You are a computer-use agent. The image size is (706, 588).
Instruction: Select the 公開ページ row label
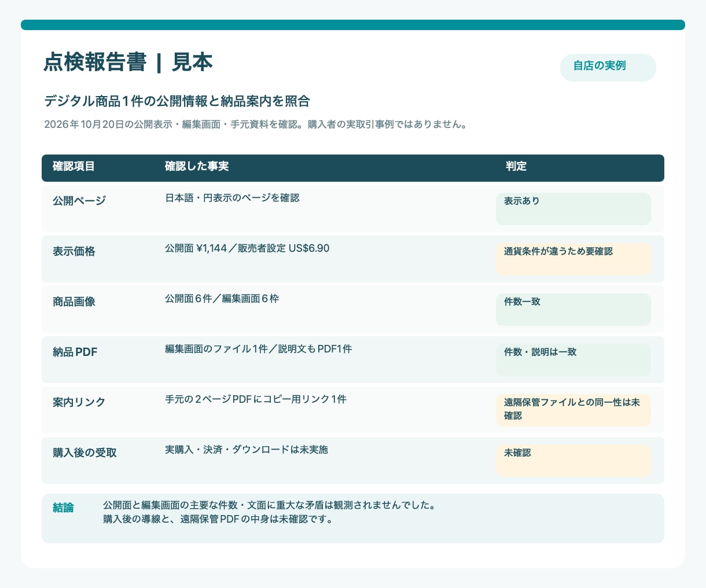point(79,201)
